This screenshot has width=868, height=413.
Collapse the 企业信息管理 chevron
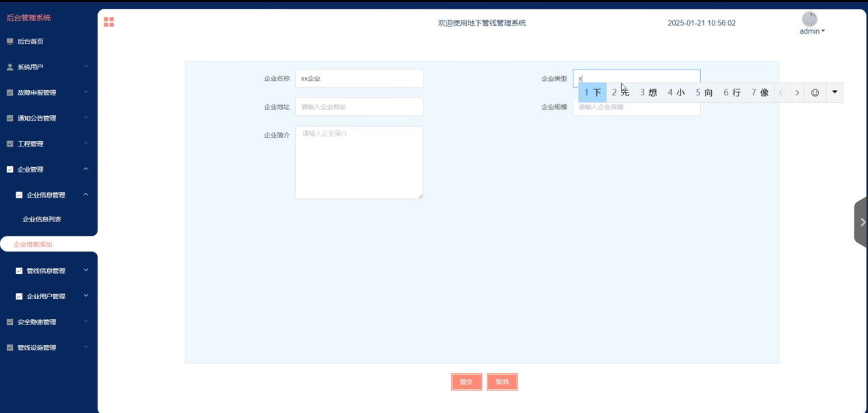click(86, 195)
